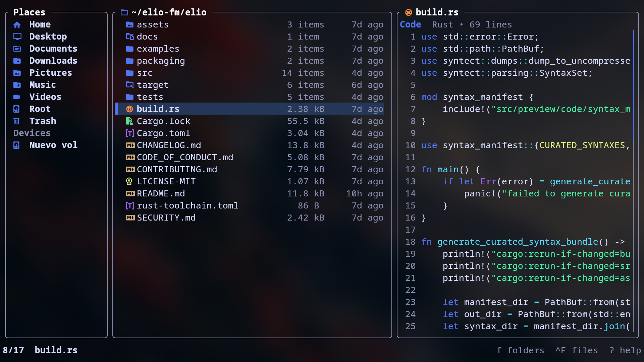Select the CONTRIBUTING.md file name
This screenshot has height=362, width=644.
point(177,170)
